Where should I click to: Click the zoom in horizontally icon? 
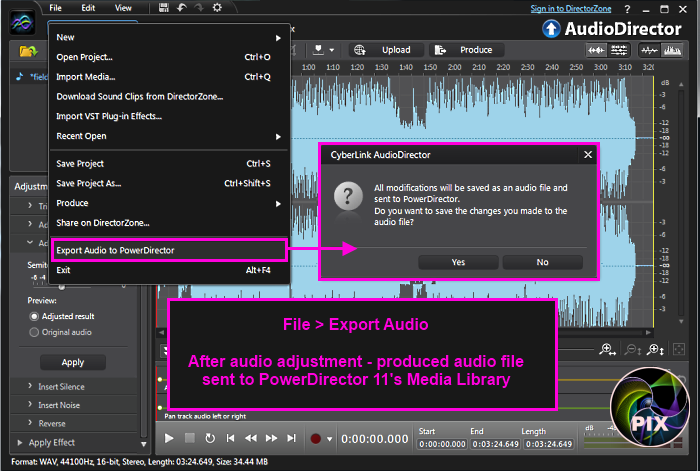pos(608,349)
